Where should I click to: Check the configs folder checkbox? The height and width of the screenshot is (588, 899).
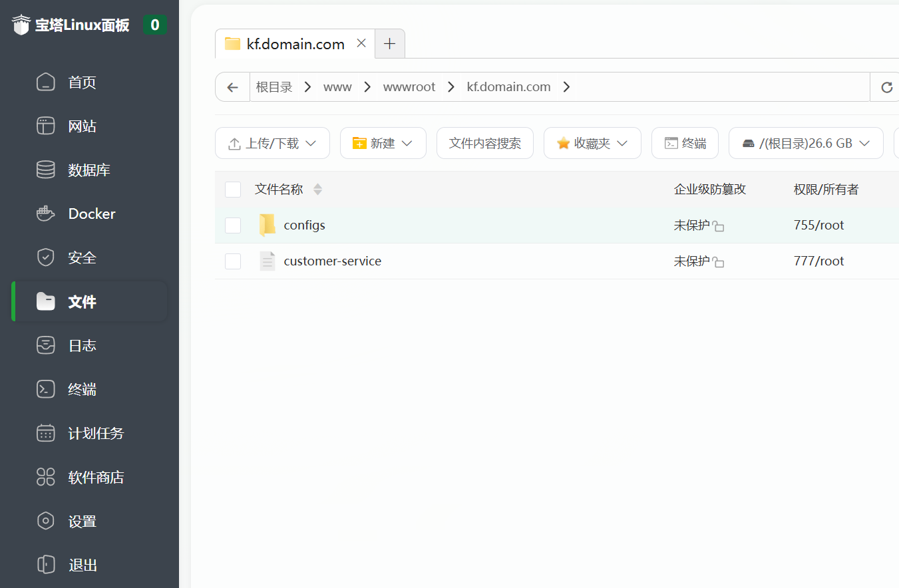[233, 225]
